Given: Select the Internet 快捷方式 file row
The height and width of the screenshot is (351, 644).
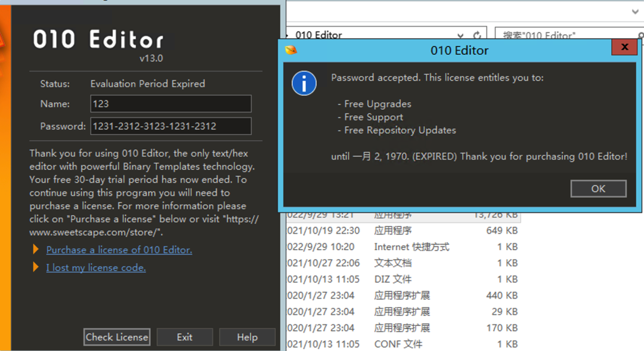Looking at the screenshot, I should (403, 247).
